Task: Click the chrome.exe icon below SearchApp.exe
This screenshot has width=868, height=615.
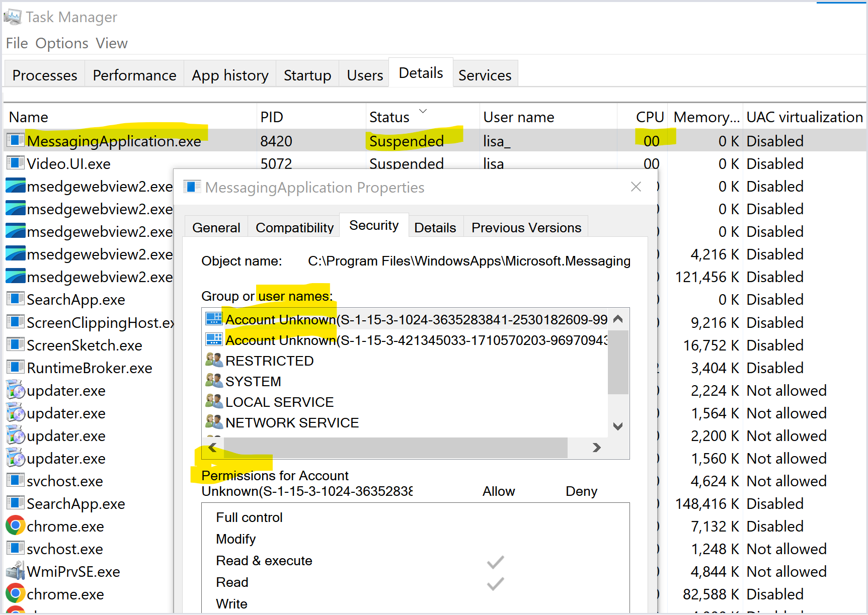Action: point(15,525)
